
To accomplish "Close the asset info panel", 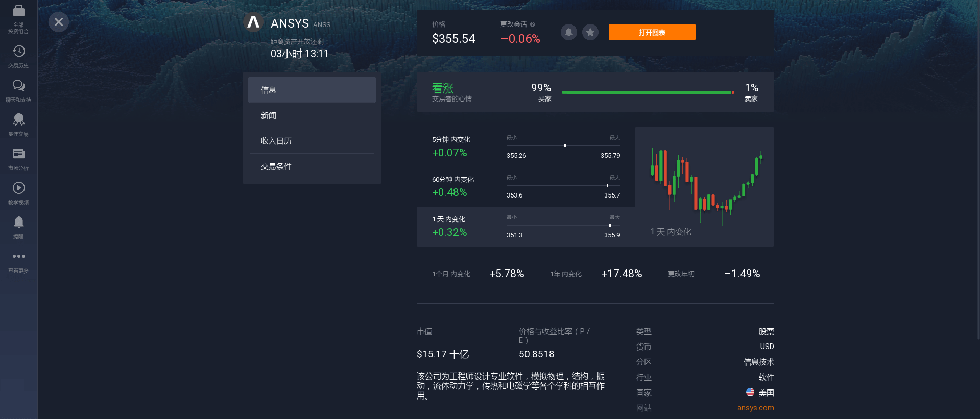I will (x=59, y=22).
